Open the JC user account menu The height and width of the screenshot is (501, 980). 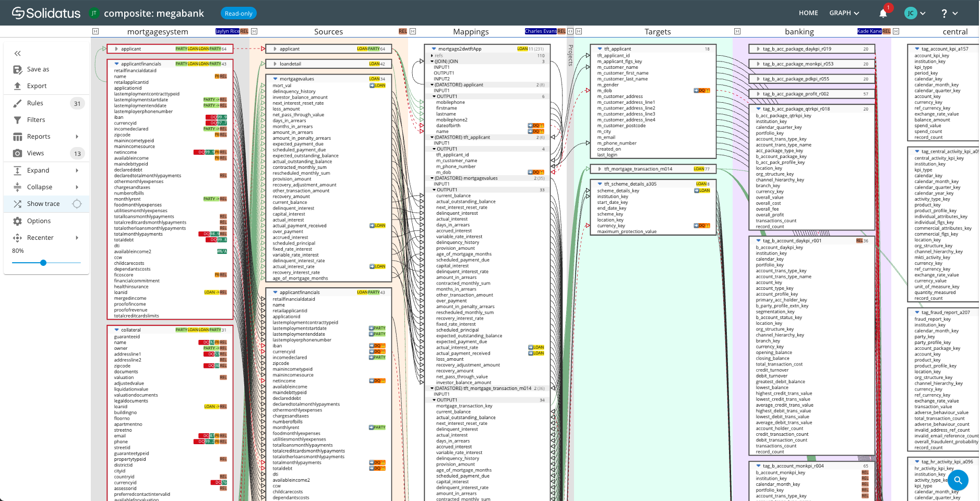(x=915, y=13)
